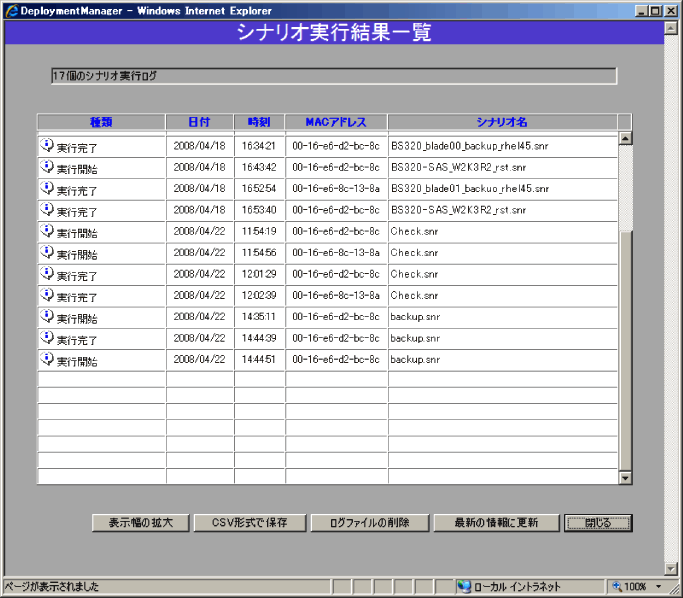The width and height of the screenshot is (683, 598).
Task: Click the info icon of the 16:34:21 entry
Action: 47,145
